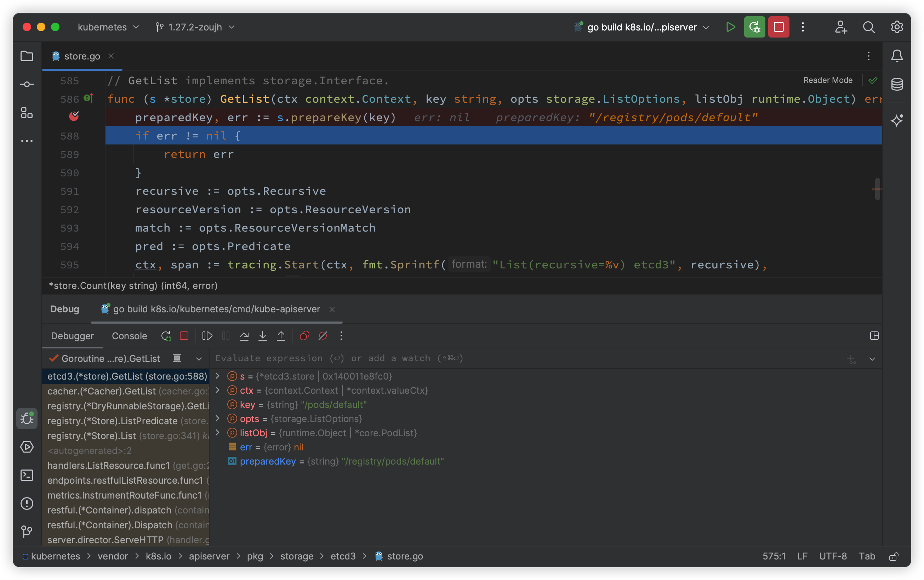Open IDE settings gear icon
The height and width of the screenshot is (580, 924).
[x=897, y=27]
